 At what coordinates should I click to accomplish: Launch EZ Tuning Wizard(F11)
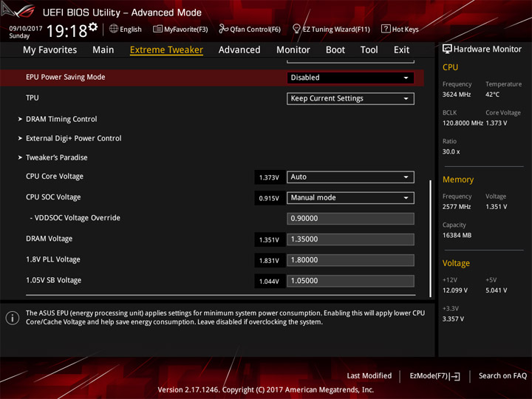336,30
